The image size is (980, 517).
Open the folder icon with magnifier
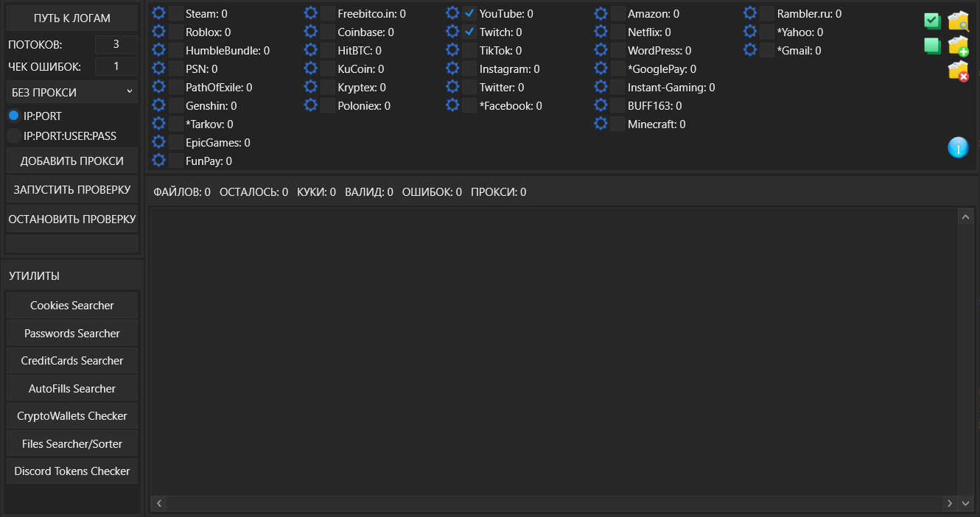click(958, 21)
